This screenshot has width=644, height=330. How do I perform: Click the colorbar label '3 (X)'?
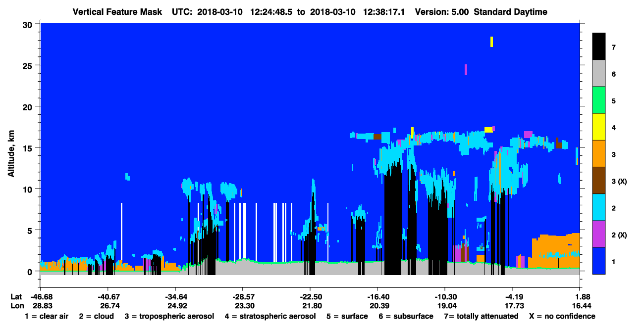click(619, 182)
